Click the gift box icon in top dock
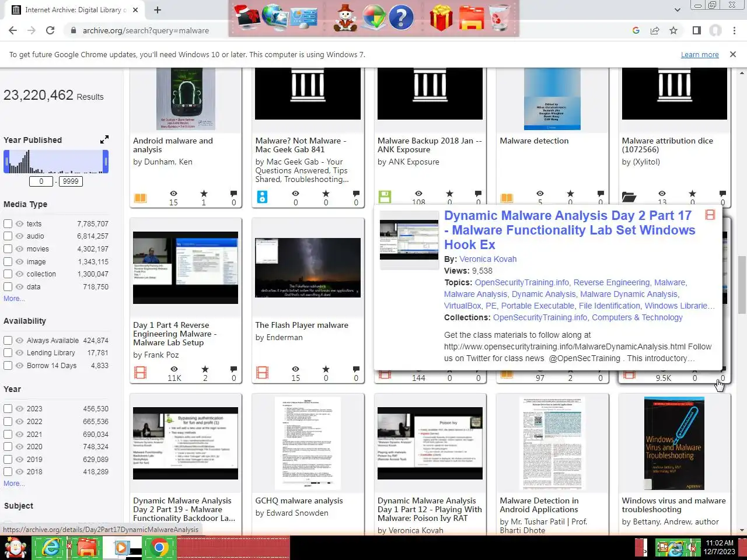This screenshot has height=560, width=747. 441,17
